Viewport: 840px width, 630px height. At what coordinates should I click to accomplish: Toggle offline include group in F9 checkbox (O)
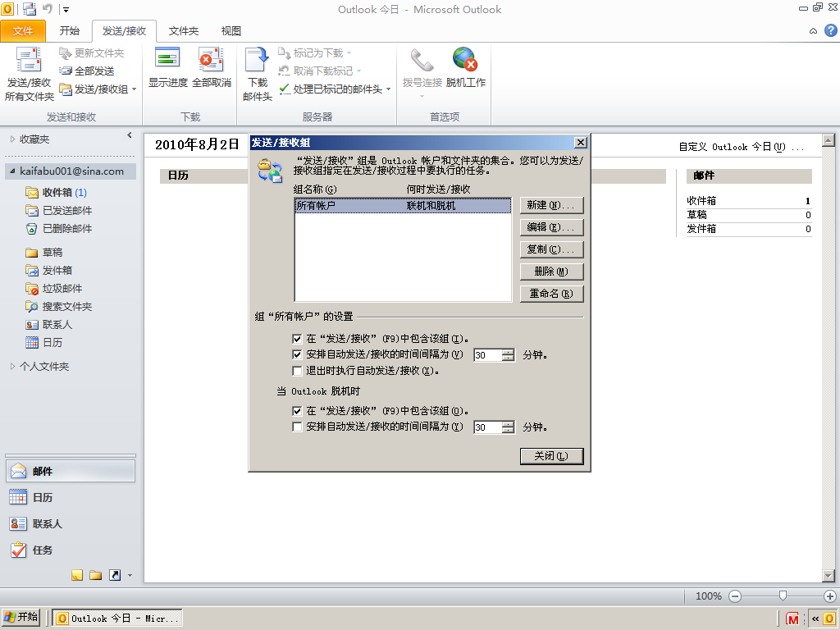coord(297,412)
